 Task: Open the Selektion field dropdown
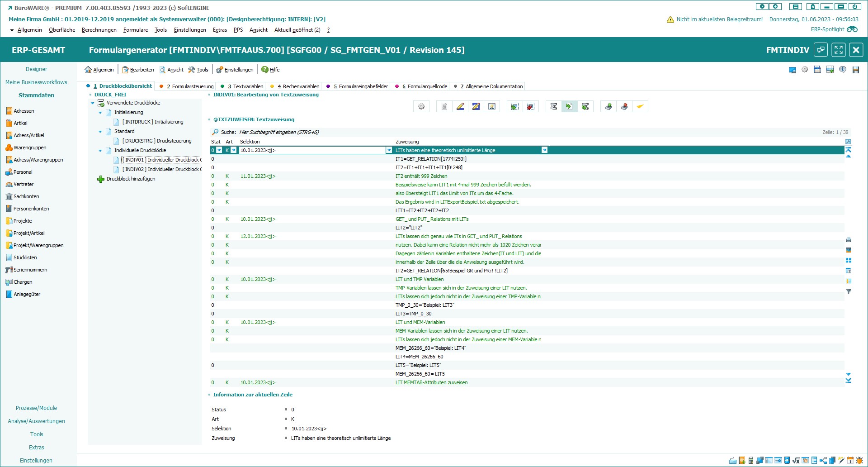point(388,150)
